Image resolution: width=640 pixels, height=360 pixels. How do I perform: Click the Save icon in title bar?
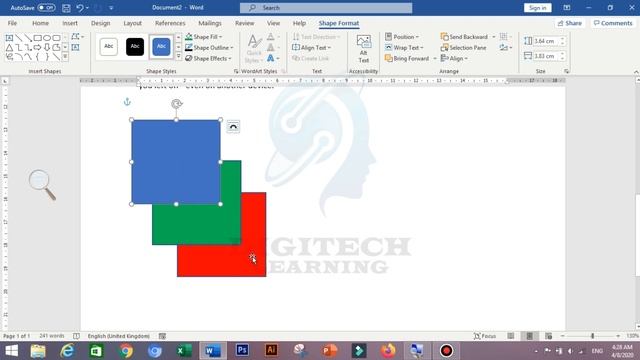click(x=66, y=8)
